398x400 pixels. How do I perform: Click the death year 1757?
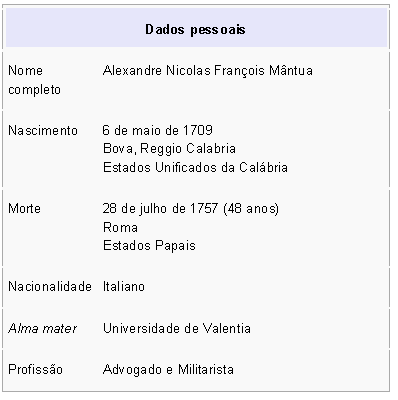click(204, 209)
